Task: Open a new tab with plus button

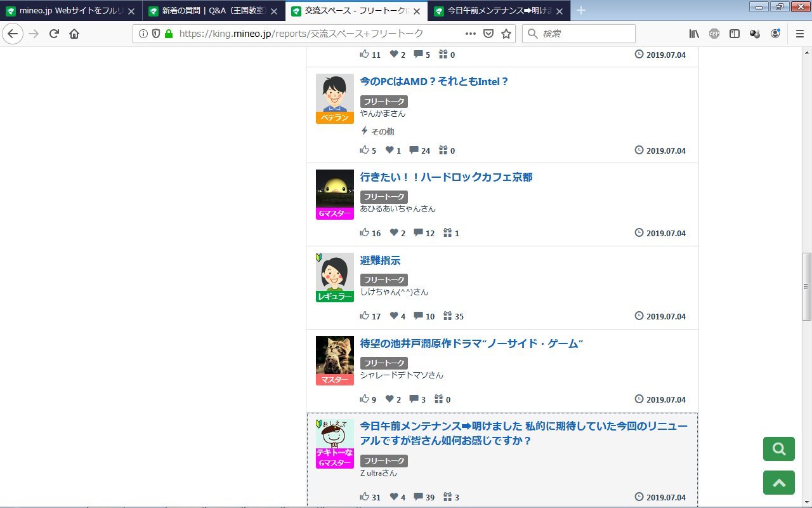Action: click(x=580, y=10)
